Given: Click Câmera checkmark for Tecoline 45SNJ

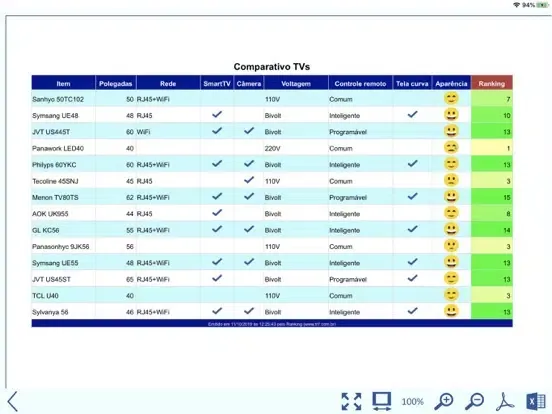Looking at the screenshot, I should 249,180.
